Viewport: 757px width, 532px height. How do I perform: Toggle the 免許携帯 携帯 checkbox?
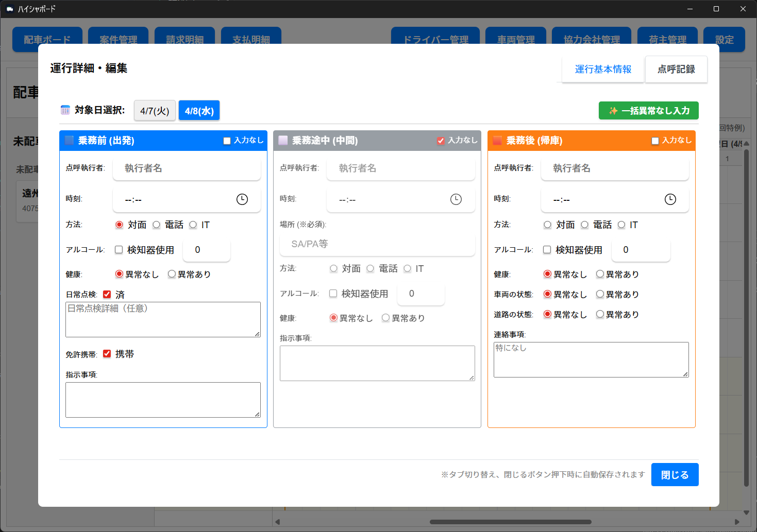click(x=107, y=354)
